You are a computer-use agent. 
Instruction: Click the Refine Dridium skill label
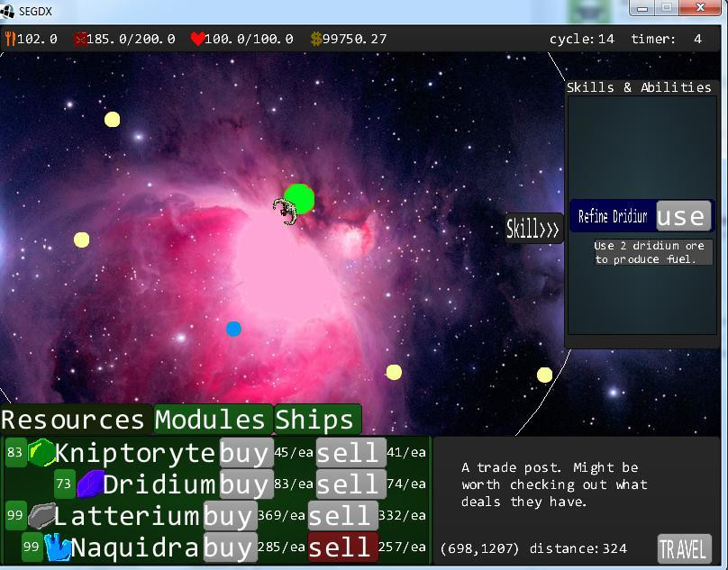613,216
